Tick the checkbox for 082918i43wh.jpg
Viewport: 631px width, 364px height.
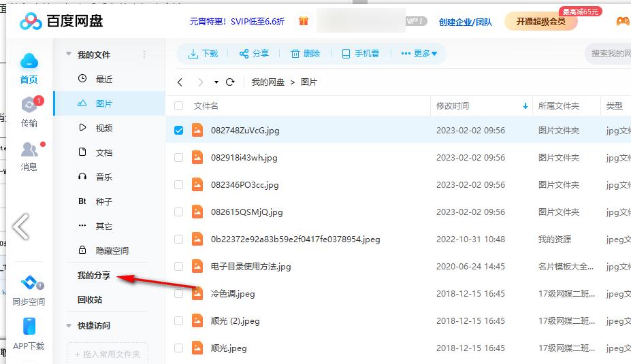pos(179,157)
